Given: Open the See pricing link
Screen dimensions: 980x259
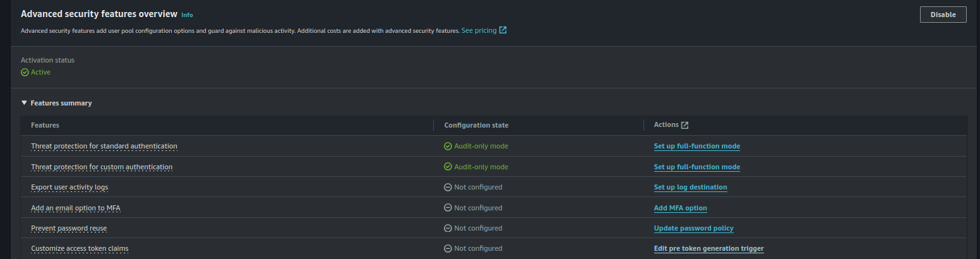Looking at the screenshot, I should click(479, 30).
